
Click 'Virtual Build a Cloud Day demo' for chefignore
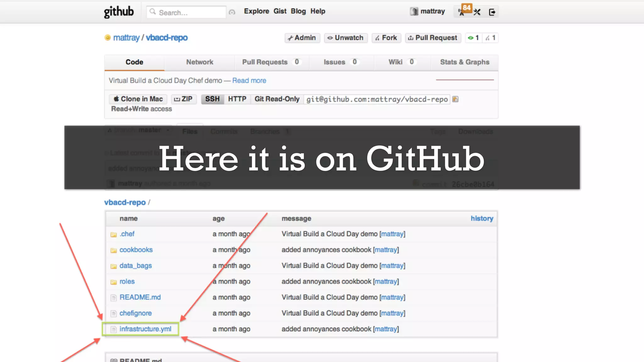330,313
